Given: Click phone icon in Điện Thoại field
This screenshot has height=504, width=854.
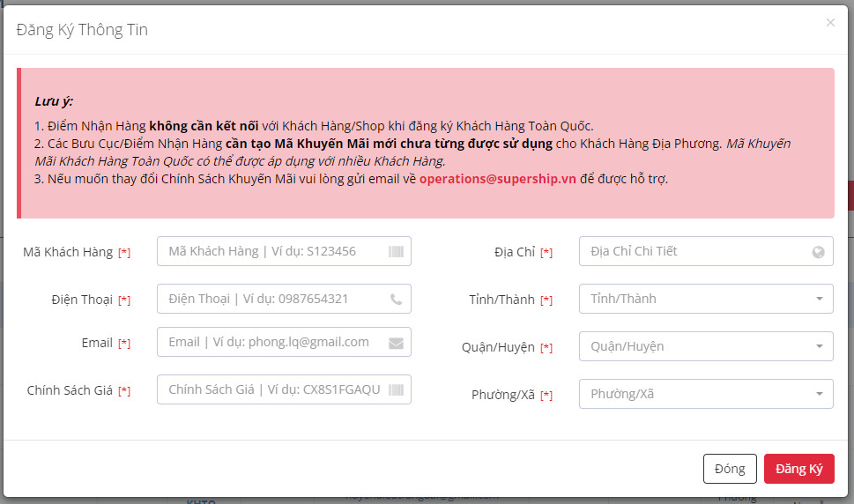Looking at the screenshot, I should (x=396, y=300).
